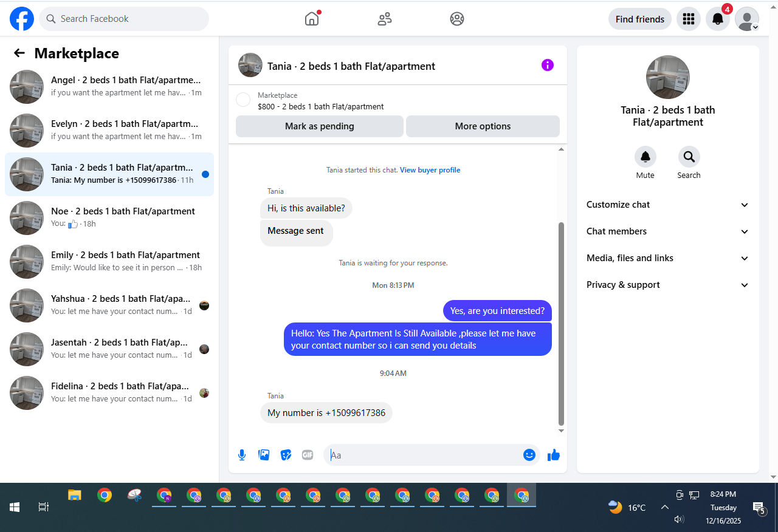Click the Find friends button
This screenshot has width=778, height=532.
(x=640, y=19)
